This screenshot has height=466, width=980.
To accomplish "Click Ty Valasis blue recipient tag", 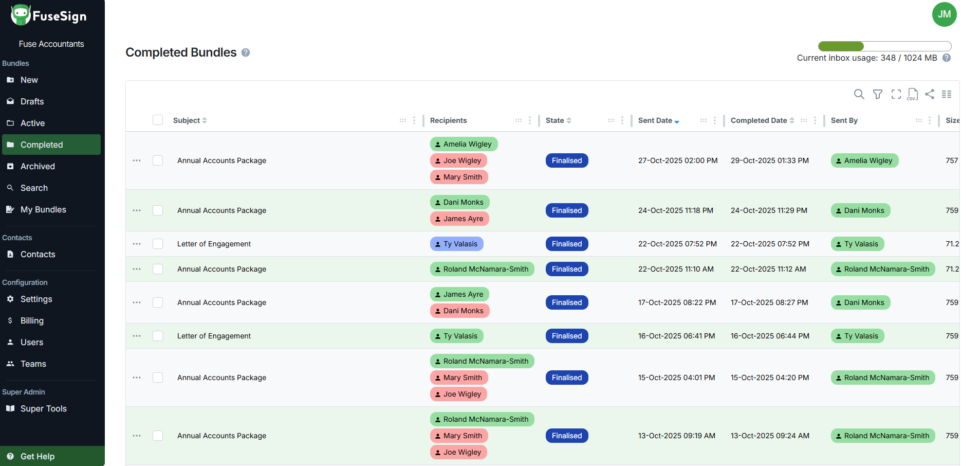I will coord(456,244).
